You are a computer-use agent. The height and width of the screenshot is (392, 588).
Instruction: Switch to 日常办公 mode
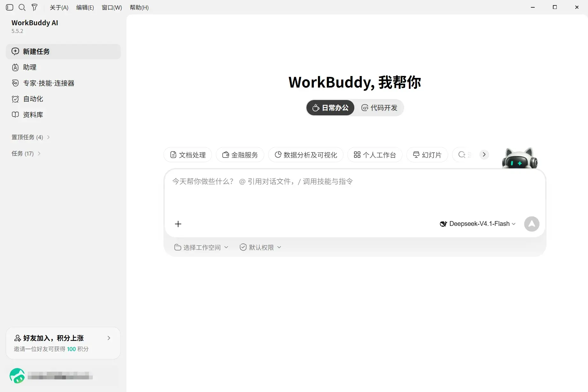click(x=330, y=108)
